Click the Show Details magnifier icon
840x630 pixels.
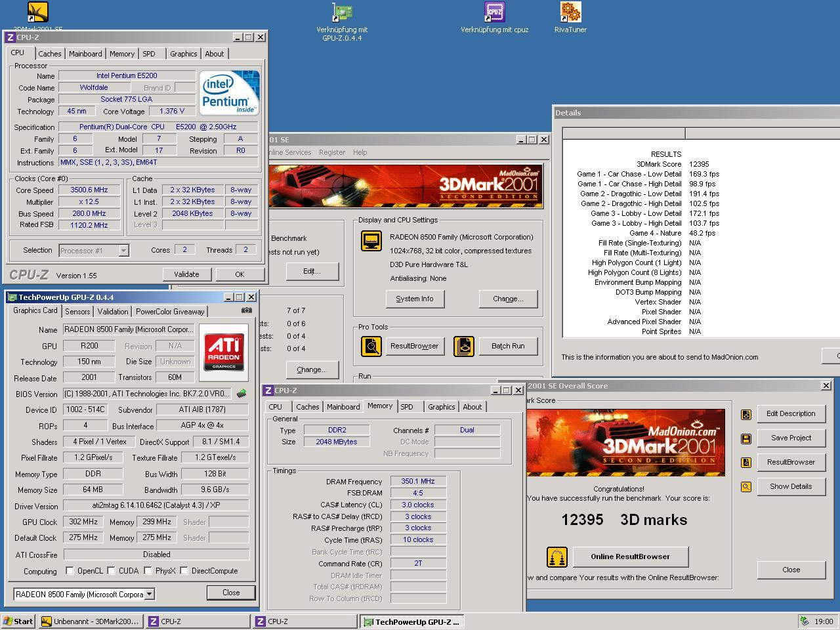[745, 487]
